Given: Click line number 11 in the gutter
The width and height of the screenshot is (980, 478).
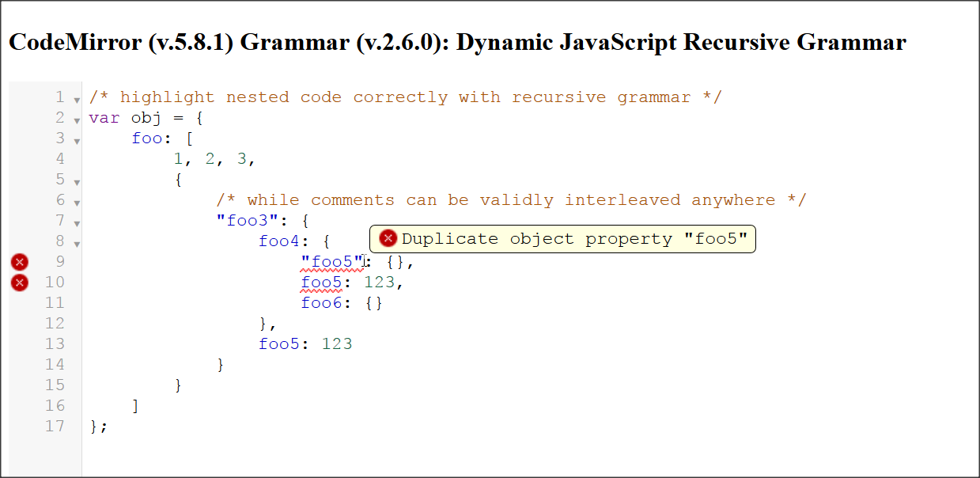Looking at the screenshot, I should (x=55, y=303).
